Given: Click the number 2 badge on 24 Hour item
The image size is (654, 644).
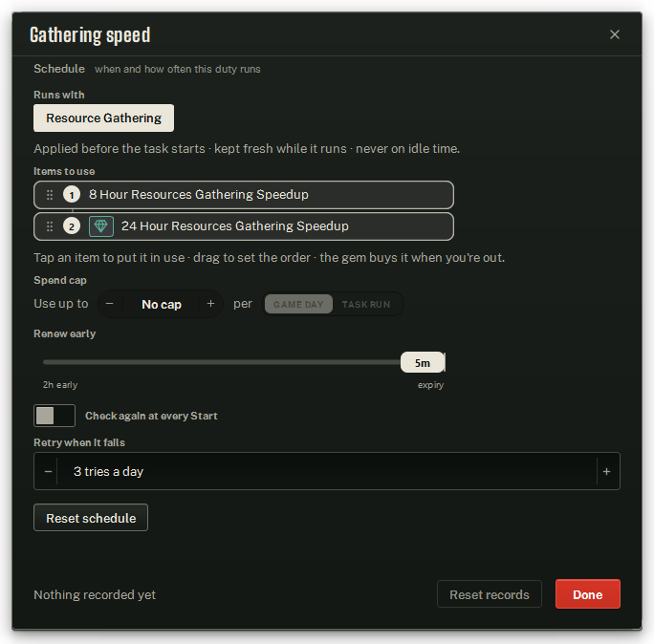Looking at the screenshot, I should pyautogui.click(x=72, y=226).
